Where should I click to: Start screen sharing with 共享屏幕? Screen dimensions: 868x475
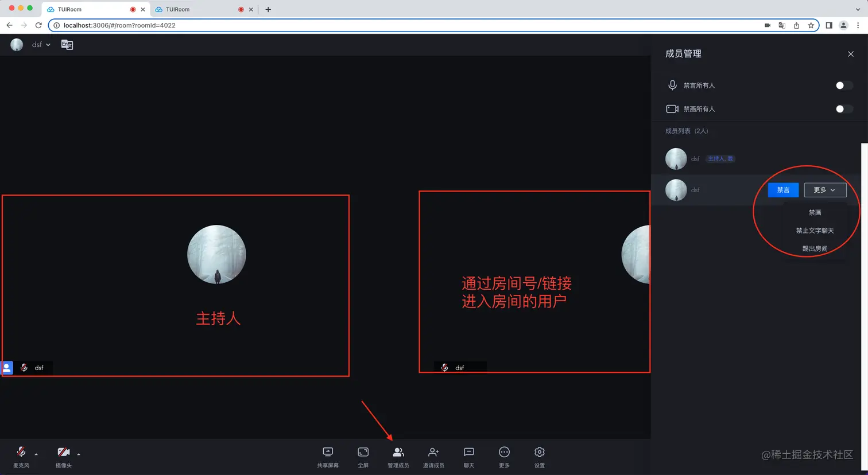pyautogui.click(x=328, y=457)
